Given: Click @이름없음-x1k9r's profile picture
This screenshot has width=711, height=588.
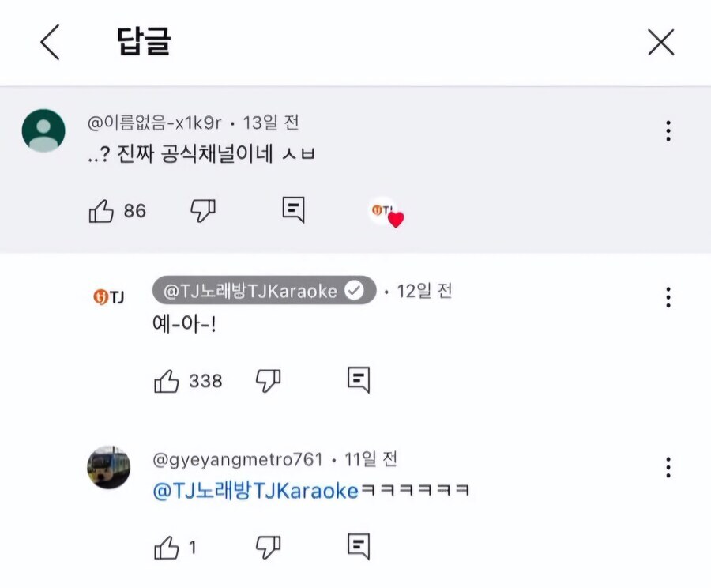Looking at the screenshot, I should click(42, 129).
